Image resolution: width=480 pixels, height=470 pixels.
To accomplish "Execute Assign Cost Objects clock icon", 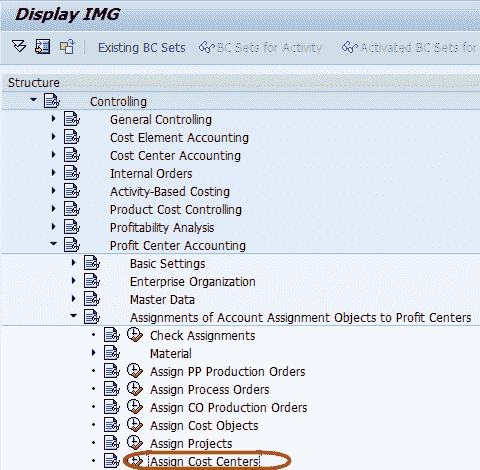I will point(135,425).
